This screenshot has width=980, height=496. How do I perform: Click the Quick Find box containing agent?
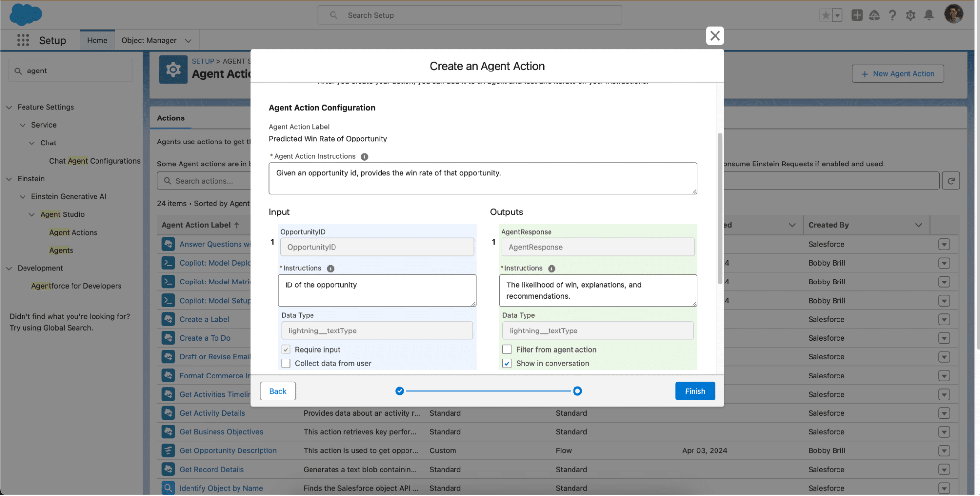70,71
